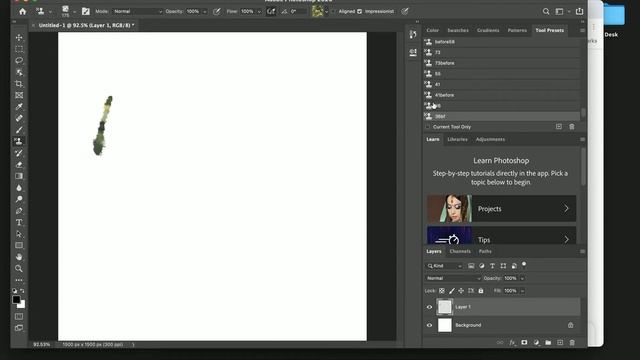Toggle the layer filter on/off switch
Viewport: 640px width, 360px height.
(524, 265)
